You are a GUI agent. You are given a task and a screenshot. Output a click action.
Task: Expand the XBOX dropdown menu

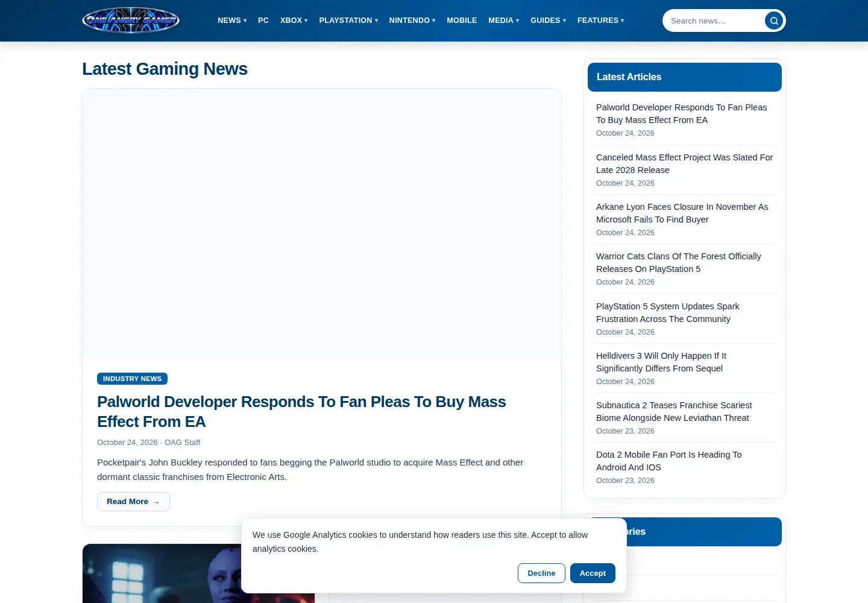(x=294, y=21)
